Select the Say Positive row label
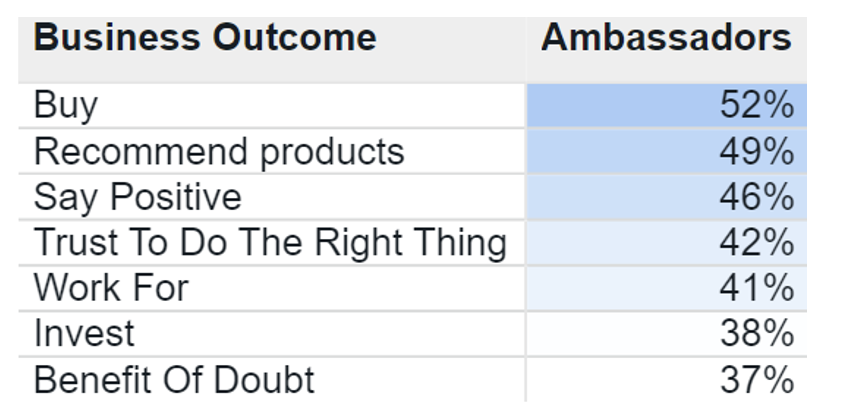 [138, 197]
